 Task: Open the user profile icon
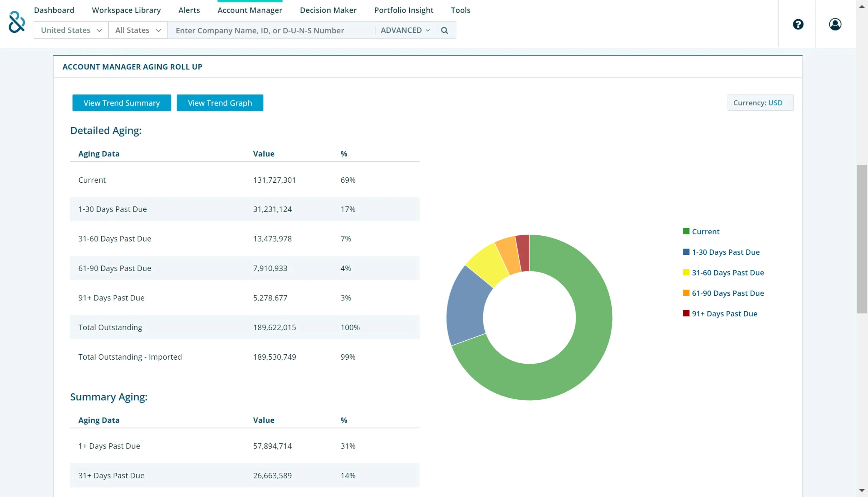tap(835, 24)
